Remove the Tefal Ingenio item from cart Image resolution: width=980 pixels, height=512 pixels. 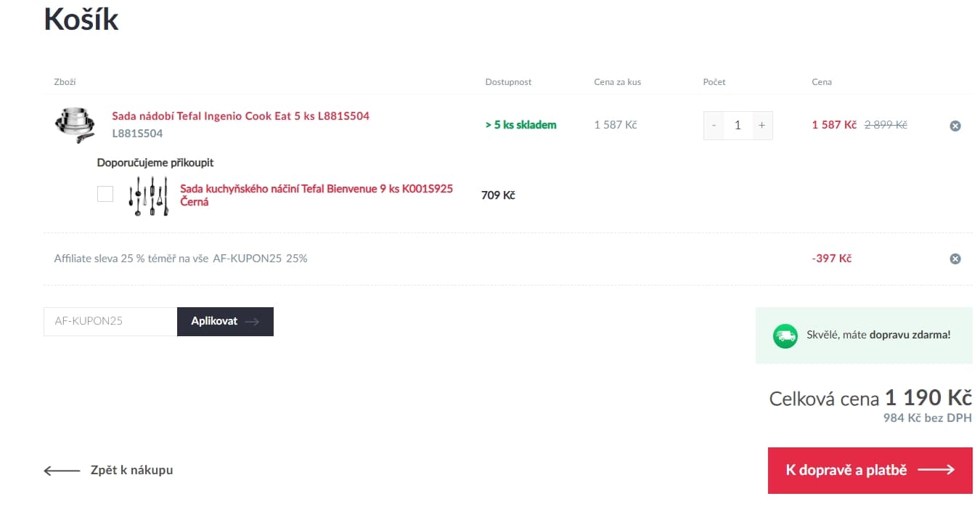tap(955, 126)
